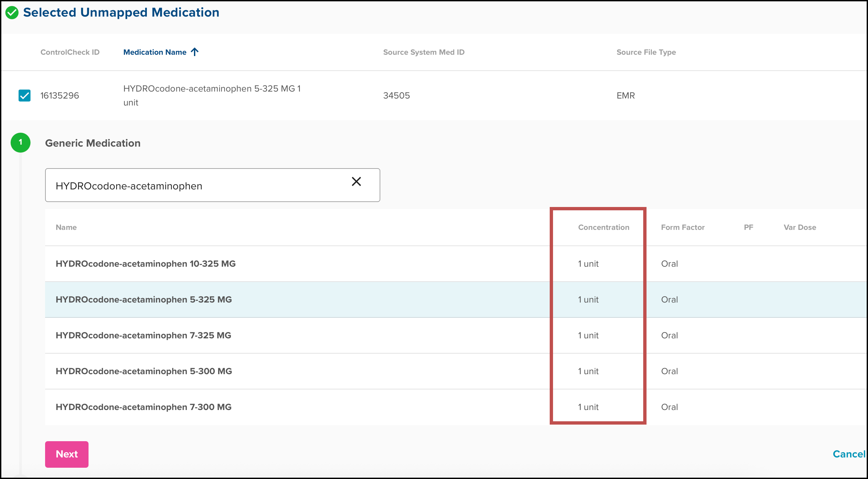868x479 pixels.
Task: Click the green step 1 circle
Action: click(x=21, y=143)
